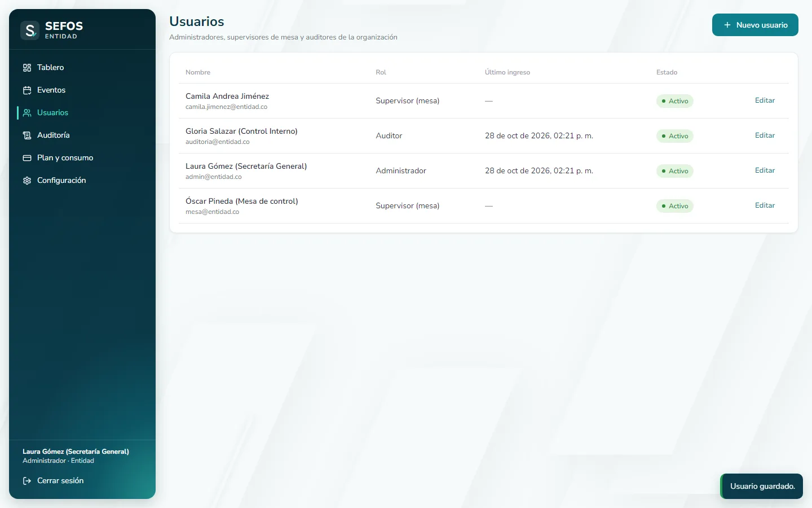Screen dimensions: 812x508
Task: Click Óscar Pineda's Activo status badge
Action: click(674, 206)
